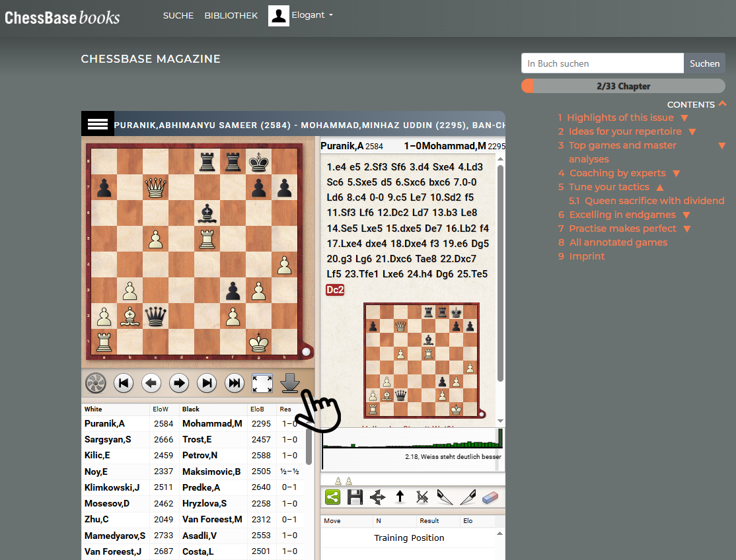736x560 pixels.
Task: Click the green share icon
Action: (x=332, y=497)
